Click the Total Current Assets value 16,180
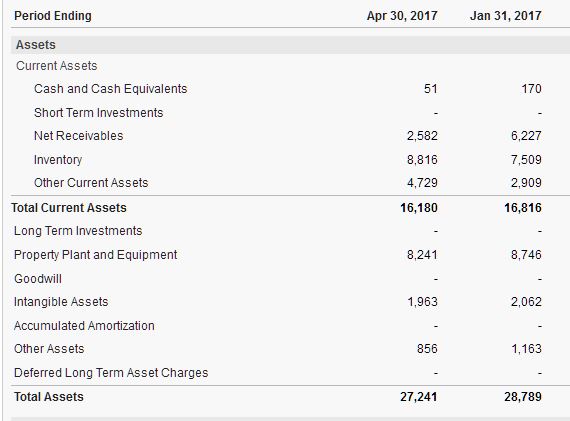This screenshot has width=570, height=421. click(x=419, y=208)
